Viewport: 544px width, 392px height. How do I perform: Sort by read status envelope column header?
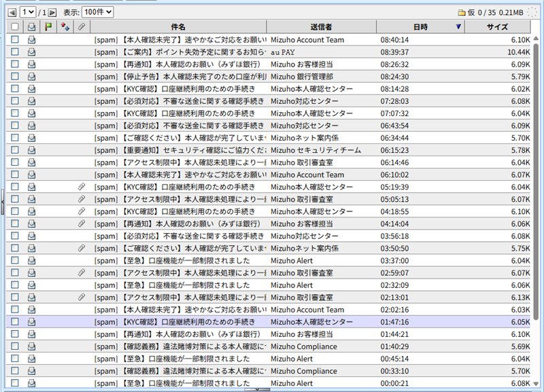[31, 26]
